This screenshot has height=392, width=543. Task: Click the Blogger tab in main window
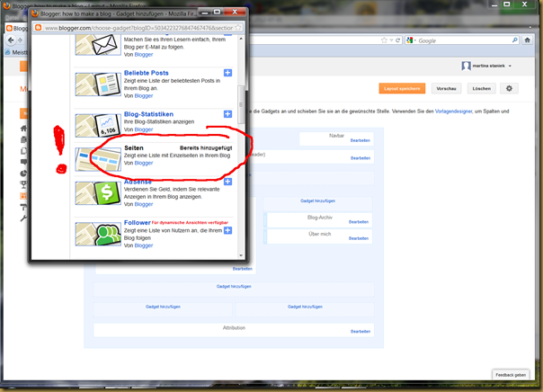(16, 28)
